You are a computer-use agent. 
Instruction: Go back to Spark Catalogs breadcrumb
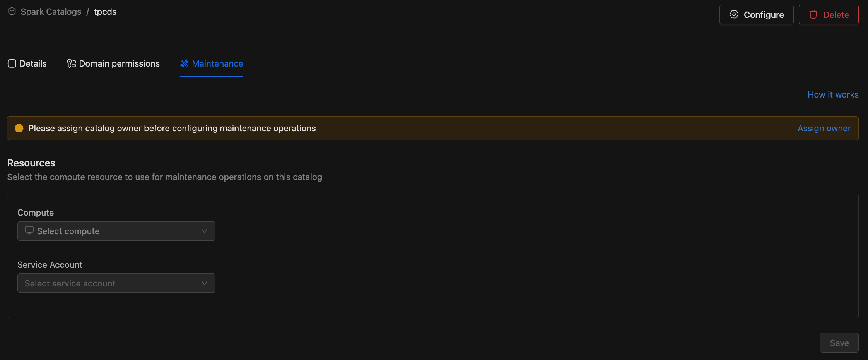coord(51,12)
